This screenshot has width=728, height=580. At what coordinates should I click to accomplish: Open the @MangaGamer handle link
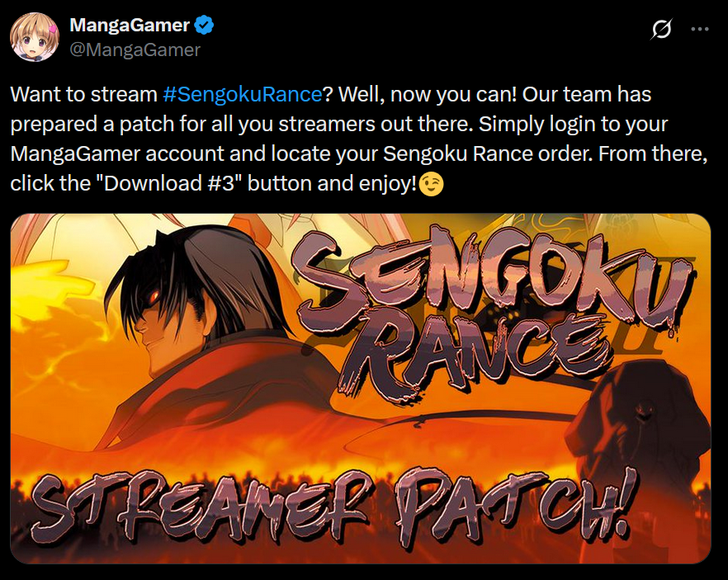point(135,50)
